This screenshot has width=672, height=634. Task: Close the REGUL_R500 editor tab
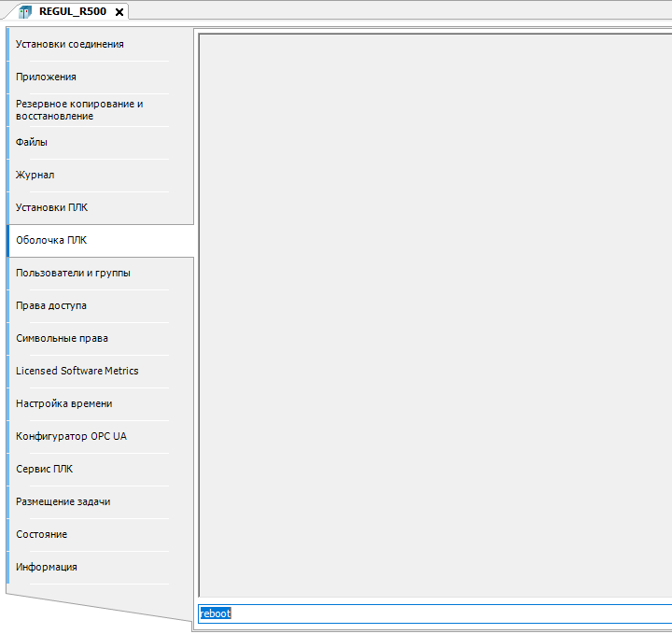[x=119, y=12]
